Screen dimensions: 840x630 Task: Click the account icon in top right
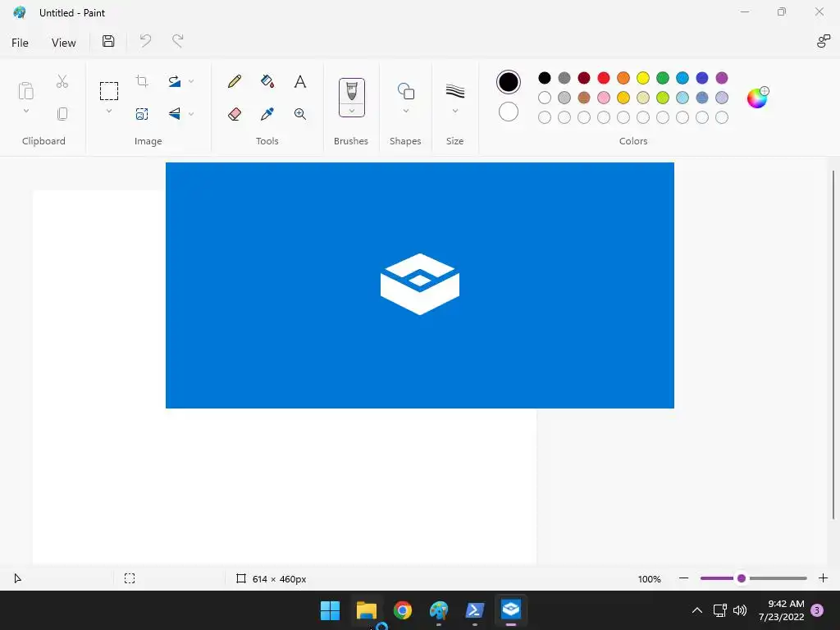(823, 41)
